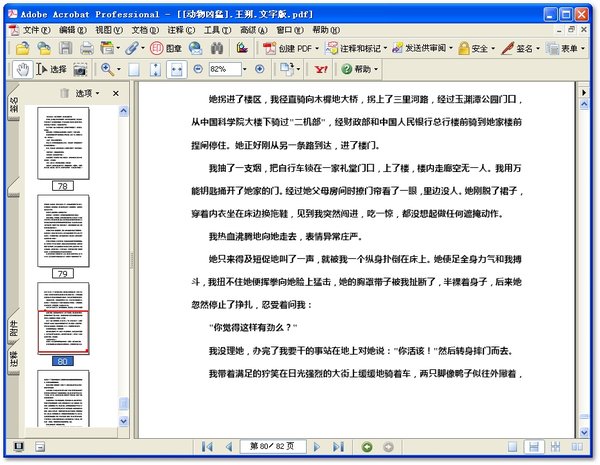Viewport: 600px width, 465px height.
Task: Click the zoom in plus button
Action: click(259, 69)
